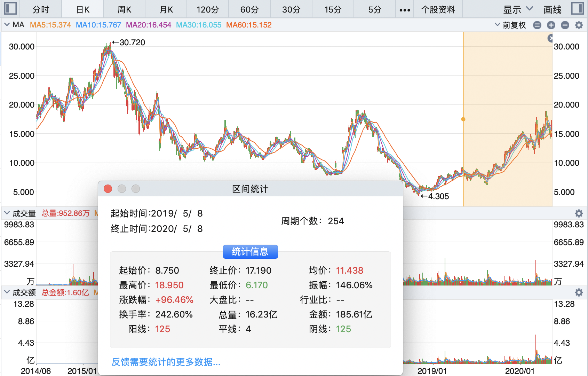Toggle the right sidebar panel icon
The height and width of the screenshot is (376, 588).
click(x=578, y=8)
